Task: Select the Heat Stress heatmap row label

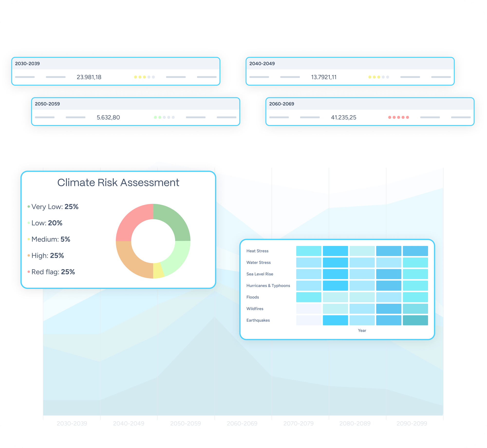Action: (x=257, y=251)
